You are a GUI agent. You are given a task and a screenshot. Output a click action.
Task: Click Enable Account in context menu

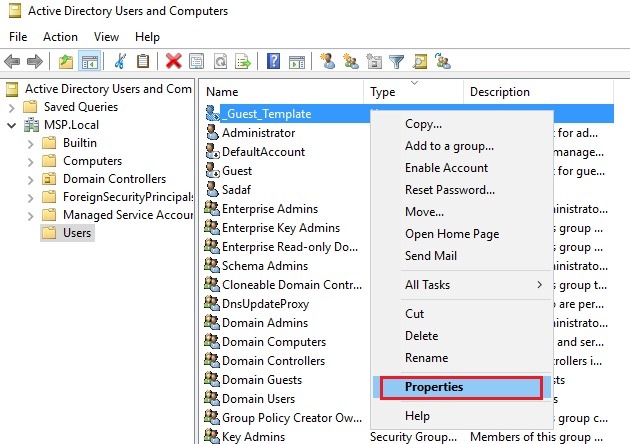[x=446, y=168]
